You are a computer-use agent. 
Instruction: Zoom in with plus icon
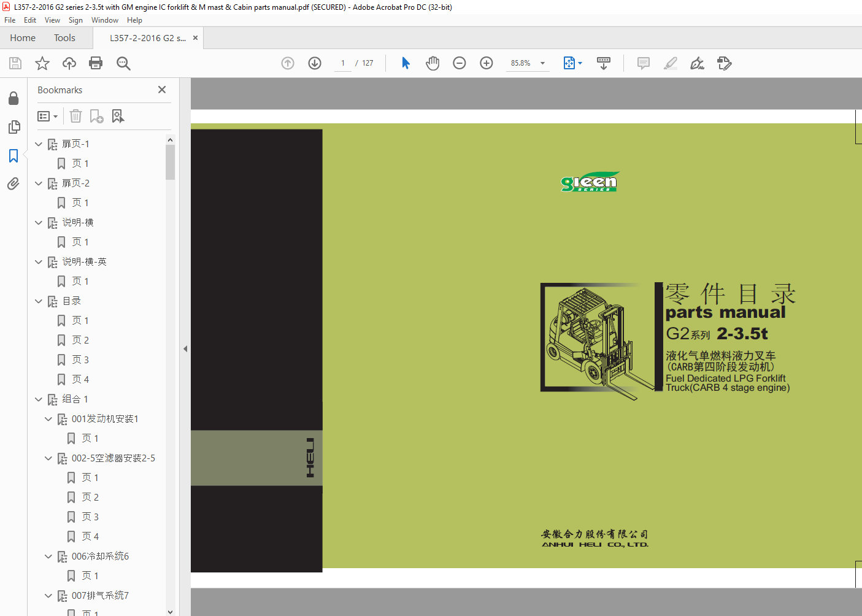[x=487, y=63]
